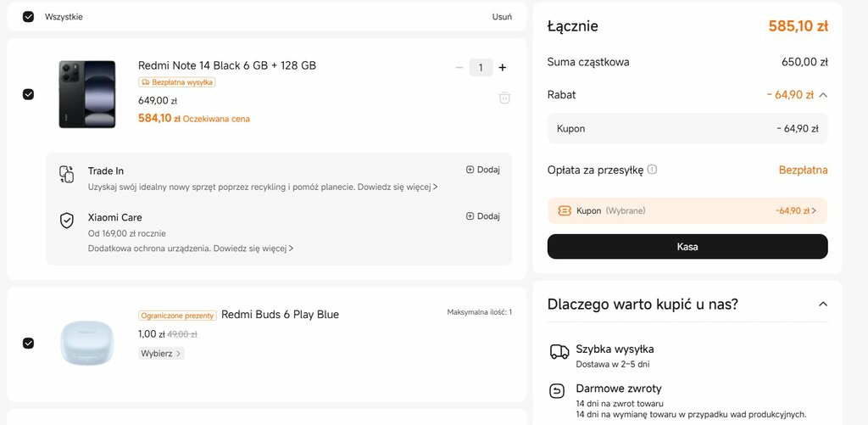868x425 pixels.
Task: Click the Łącznie total 585,10 zł
Action: click(798, 26)
